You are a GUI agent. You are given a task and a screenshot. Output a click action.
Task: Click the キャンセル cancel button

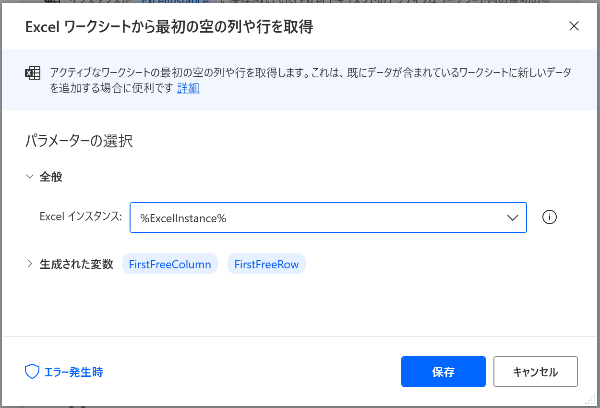tap(535, 372)
